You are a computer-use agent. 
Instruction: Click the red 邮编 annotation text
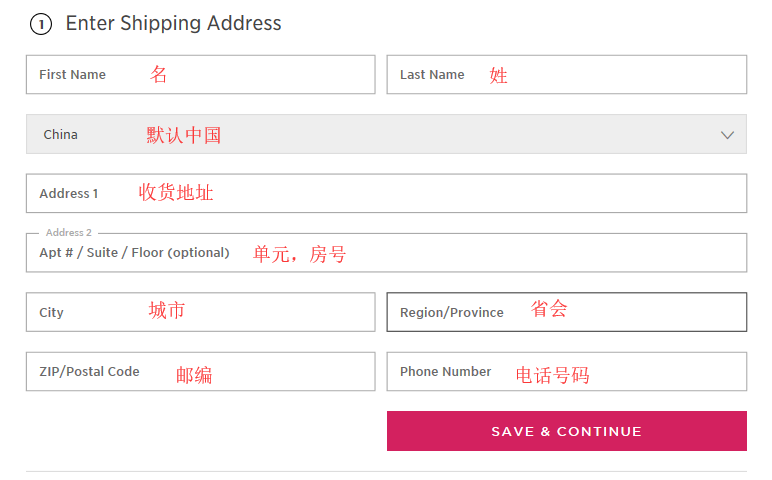tap(194, 376)
